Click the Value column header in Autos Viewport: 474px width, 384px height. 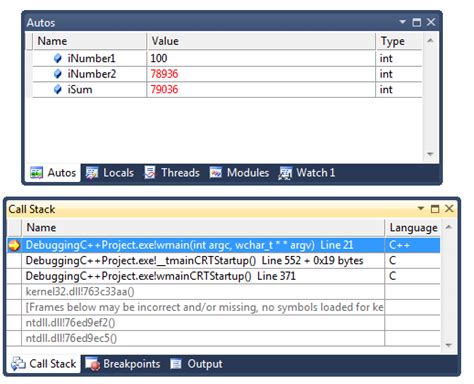pyautogui.click(x=261, y=41)
